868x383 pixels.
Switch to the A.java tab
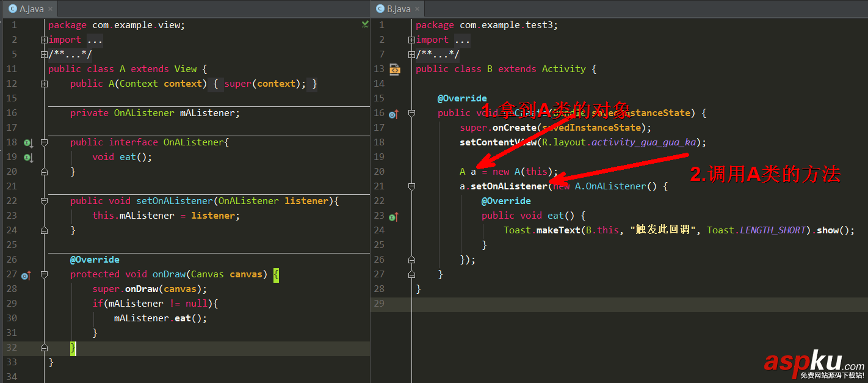coord(30,9)
